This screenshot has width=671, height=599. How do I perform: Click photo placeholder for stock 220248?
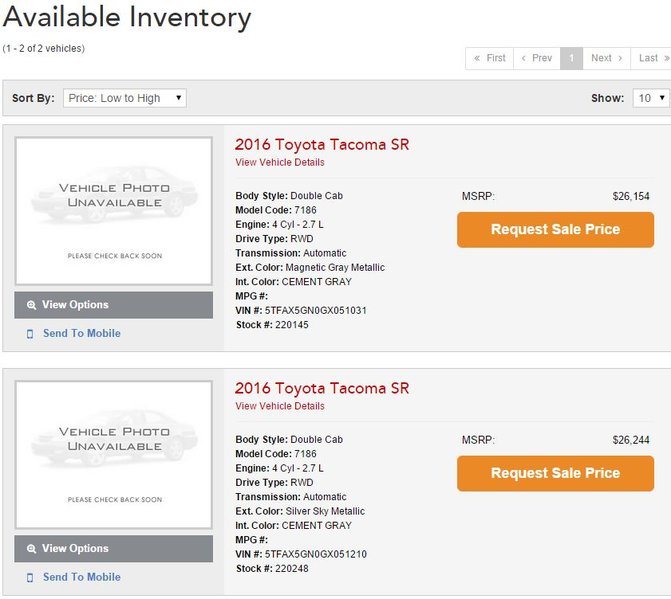pyautogui.click(x=114, y=454)
